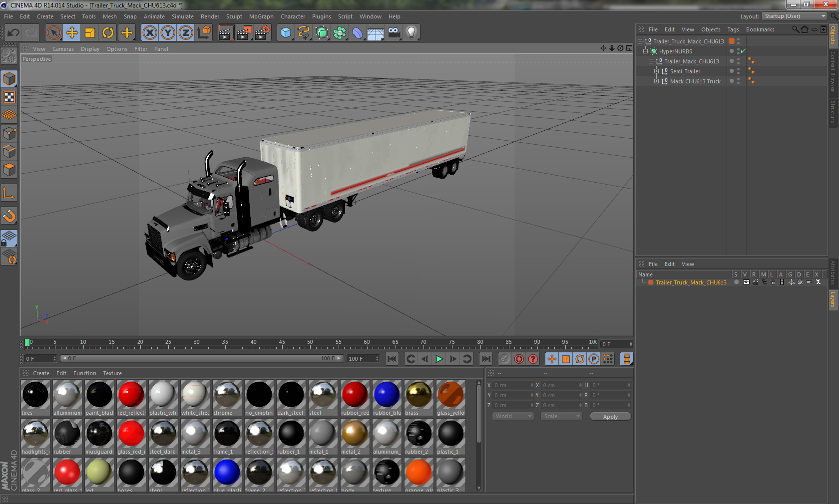Click the Undo arrow icon

pyautogui.click(x=13, y=33)
